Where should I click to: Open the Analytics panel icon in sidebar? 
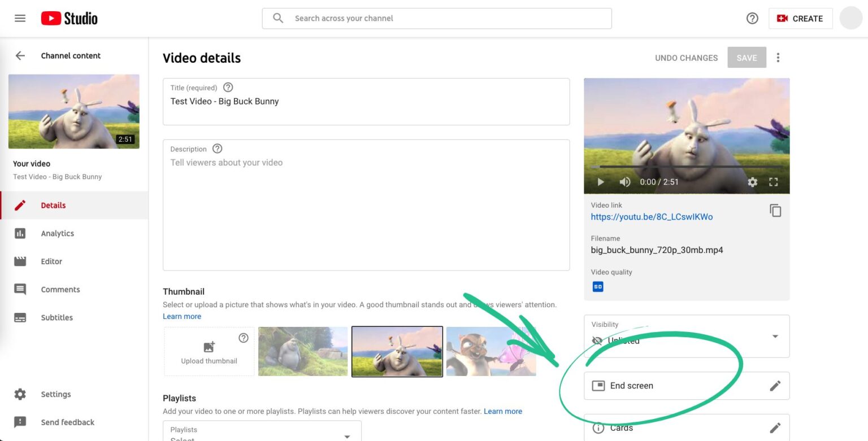[20, 233]
